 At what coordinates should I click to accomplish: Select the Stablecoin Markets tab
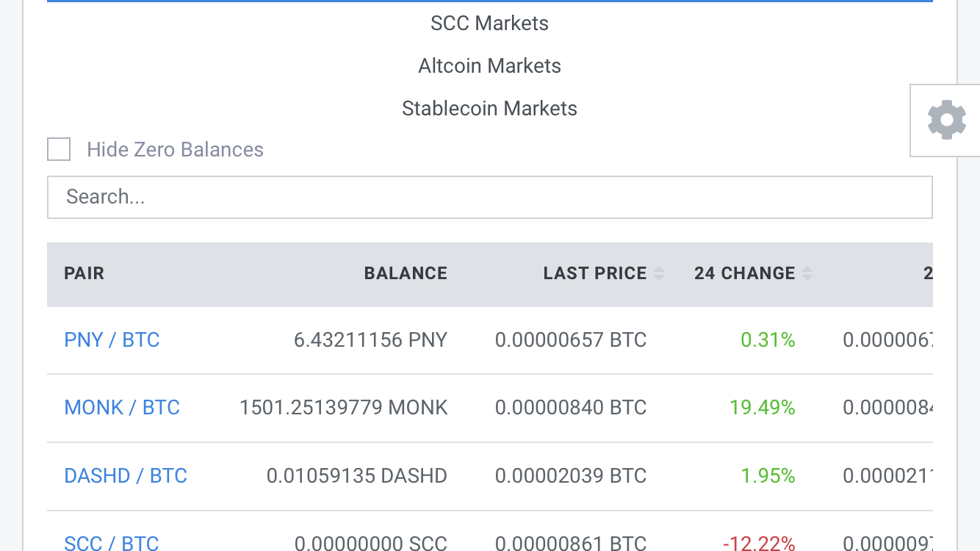tap(489, 109)
